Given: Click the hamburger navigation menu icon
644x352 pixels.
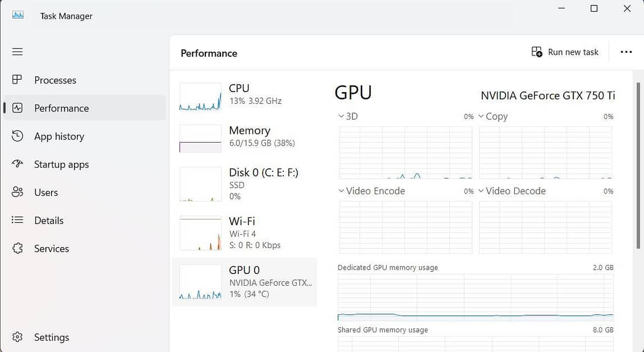Looking at the screenshot, I should click(x=18, y=52).
